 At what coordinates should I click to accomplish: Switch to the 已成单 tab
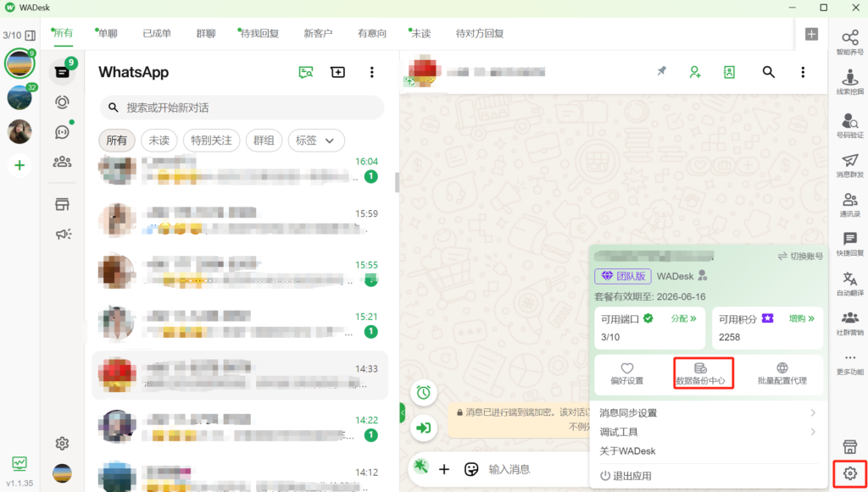157,33
